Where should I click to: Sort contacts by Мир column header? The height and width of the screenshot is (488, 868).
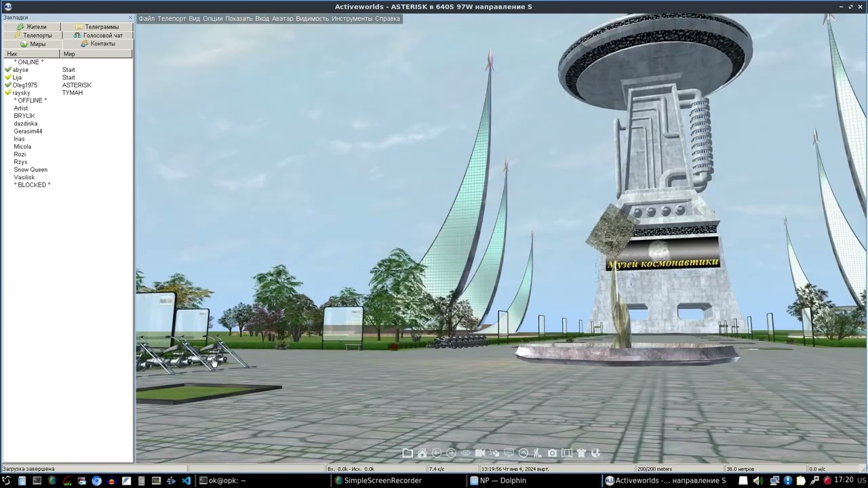96,54
